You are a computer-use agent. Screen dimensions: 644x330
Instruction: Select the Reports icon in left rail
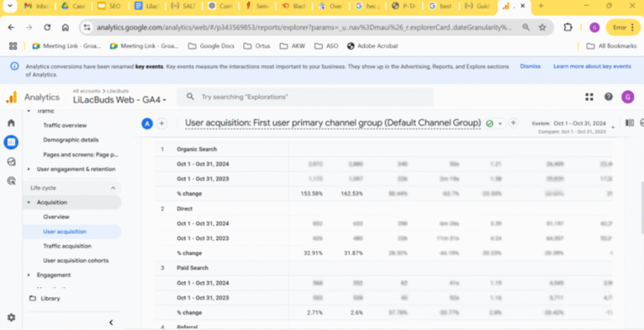(11, 142)
